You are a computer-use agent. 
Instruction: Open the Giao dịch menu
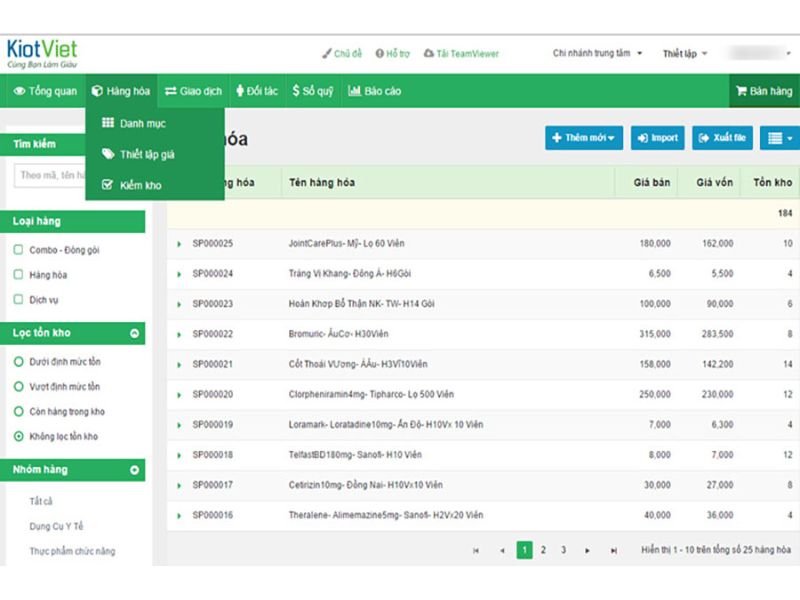point(193,91)
